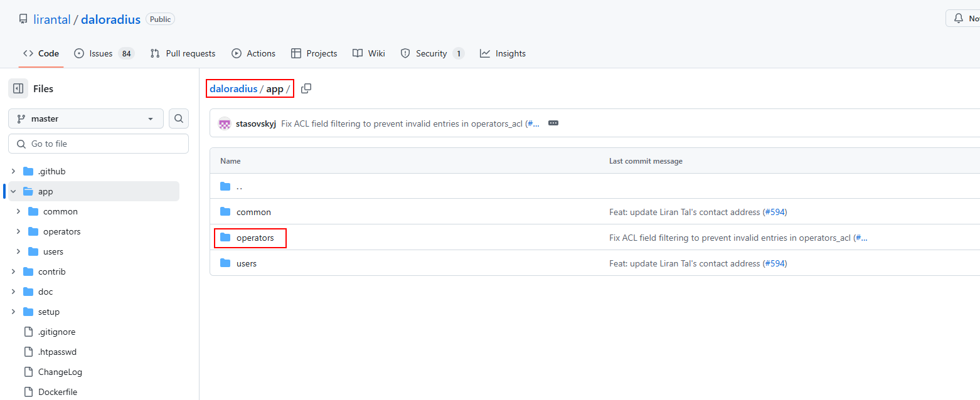Click the Issues count badge 84
980x400 pixels.
click(x=127, y=53)
